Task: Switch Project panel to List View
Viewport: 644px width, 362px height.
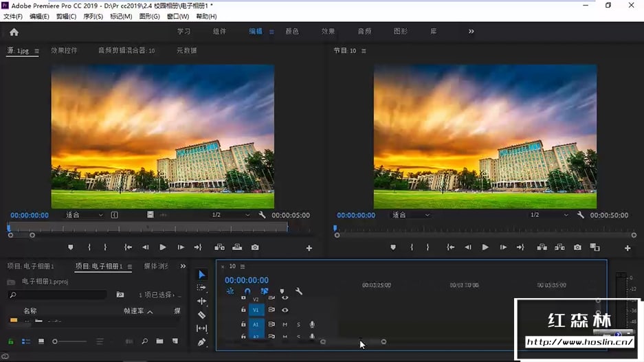Action: tap(26, 341)
